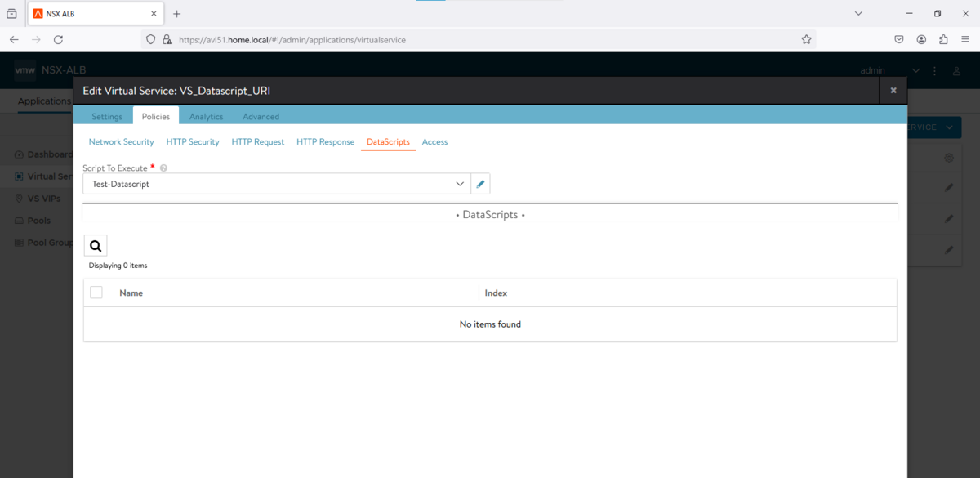980x478 pixels.
Task: Open the vertical ellipsis menu in NSX-ALB header
Action: 935,71
